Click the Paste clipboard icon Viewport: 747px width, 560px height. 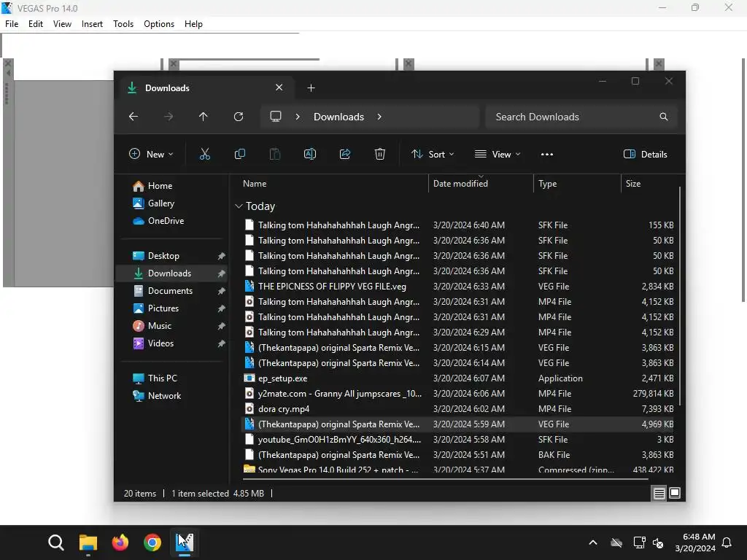point(275,154)
